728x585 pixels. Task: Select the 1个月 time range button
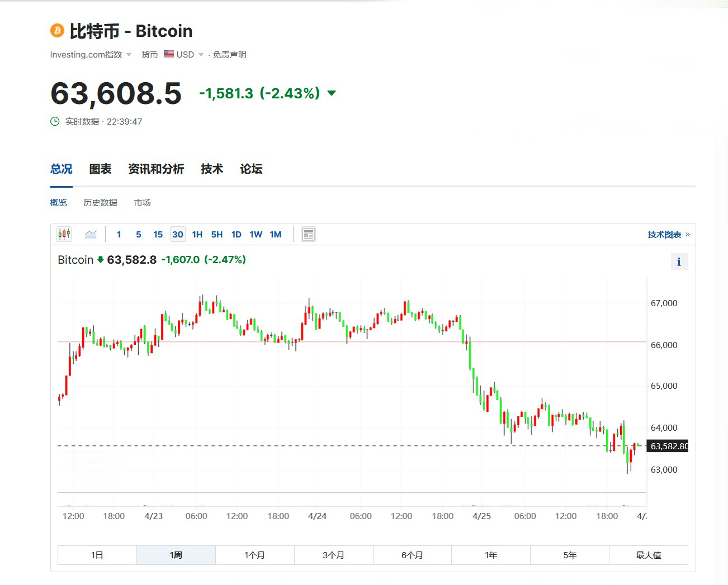click(254, 555)
